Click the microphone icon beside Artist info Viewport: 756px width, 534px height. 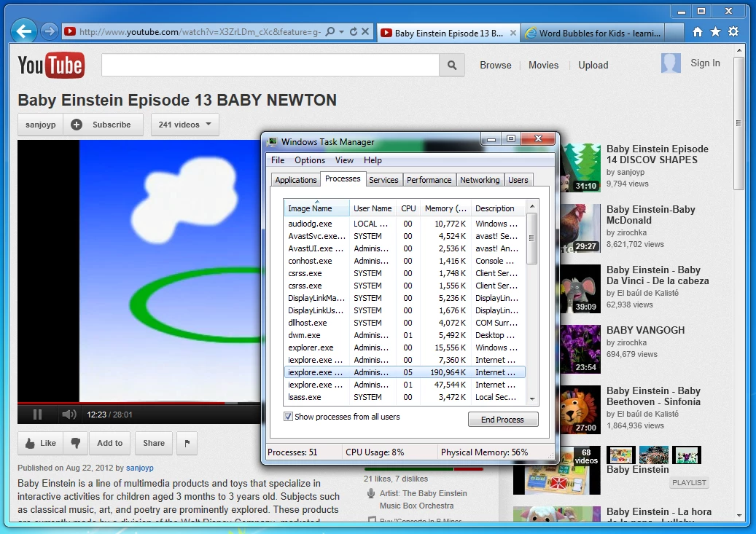pyautogui.click(x=371, y=493)
